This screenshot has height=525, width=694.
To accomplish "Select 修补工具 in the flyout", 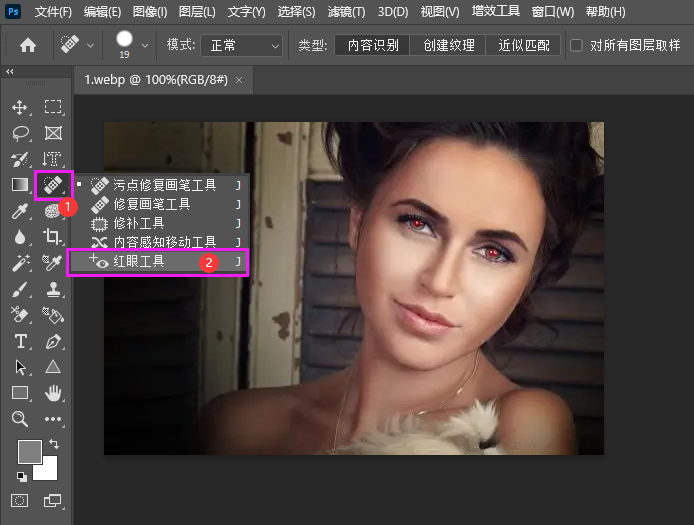I will tap(160, 223).
